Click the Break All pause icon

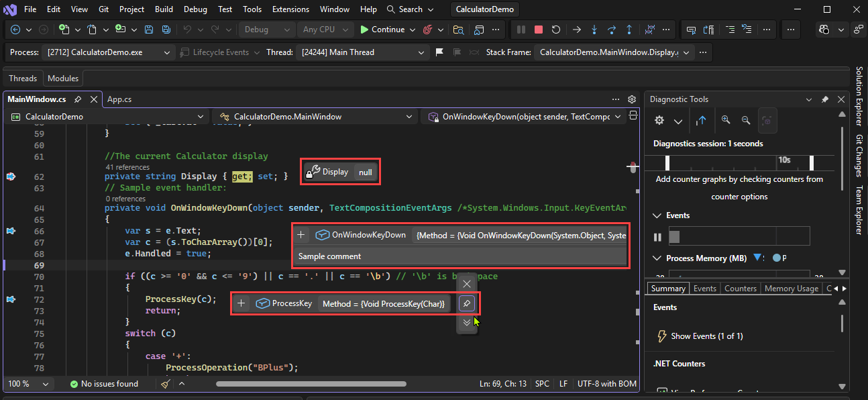point(521,30)
